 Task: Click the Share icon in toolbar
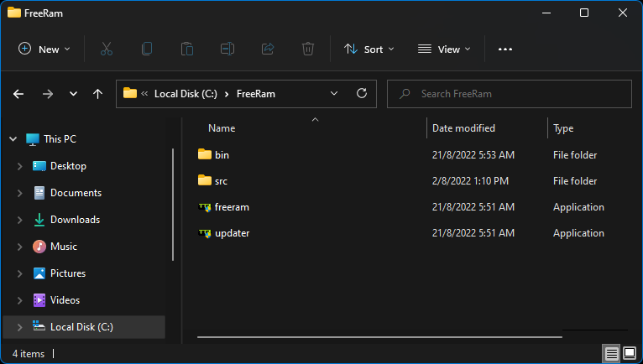click(268, 49)
